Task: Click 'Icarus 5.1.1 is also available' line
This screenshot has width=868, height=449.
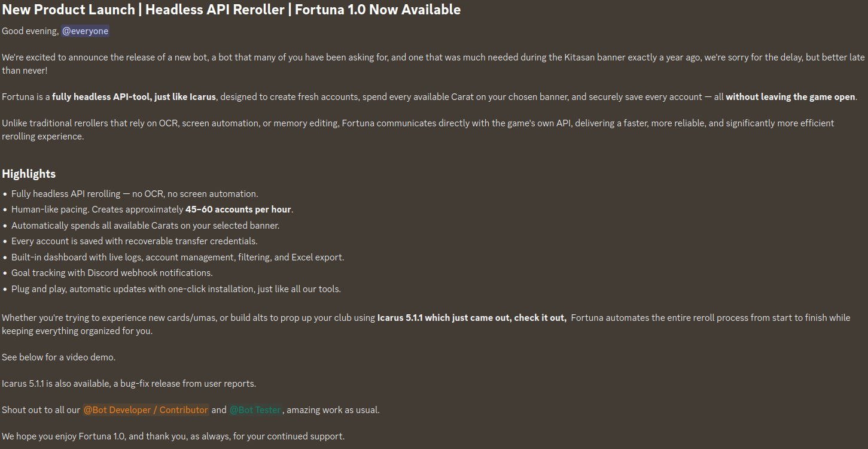Action: click(129, 384)
